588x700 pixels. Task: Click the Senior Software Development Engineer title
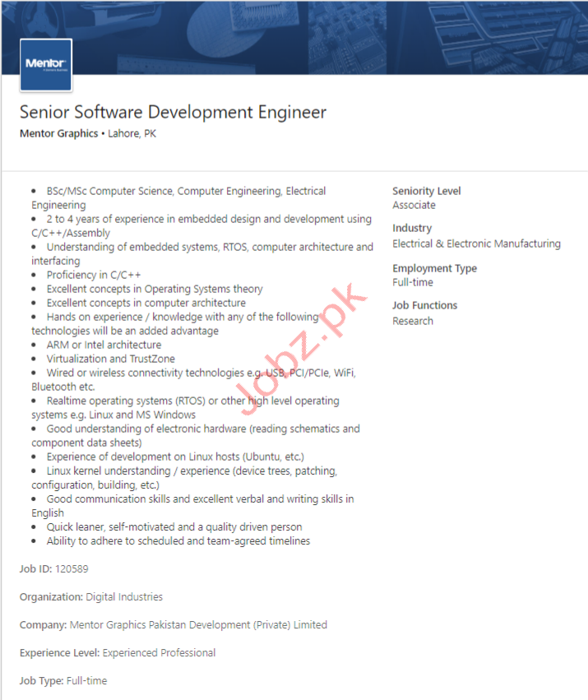[x=173, y=113]
